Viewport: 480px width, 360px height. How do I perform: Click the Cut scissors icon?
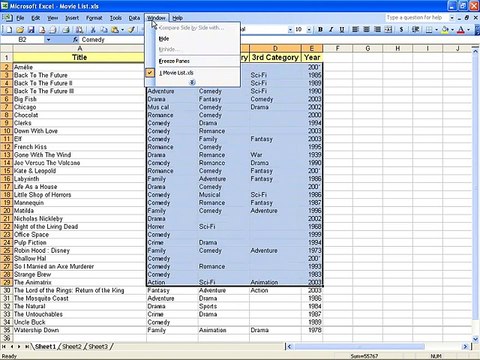(93, 30)
